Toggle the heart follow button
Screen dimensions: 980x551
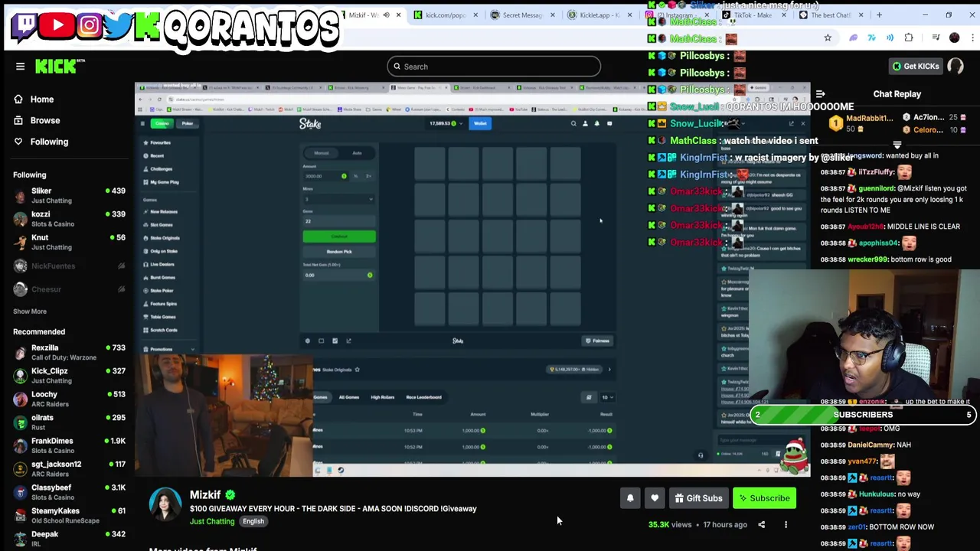pos(655,498)
